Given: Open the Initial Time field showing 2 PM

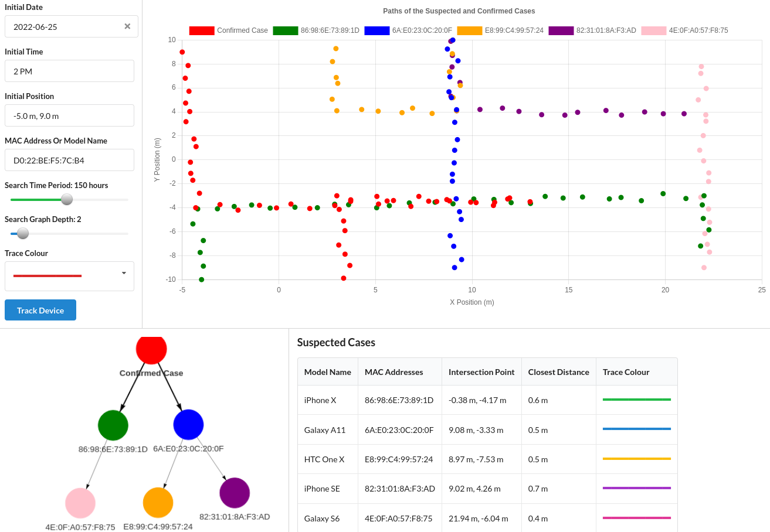Looking at the screenshot, I should 69,71.
